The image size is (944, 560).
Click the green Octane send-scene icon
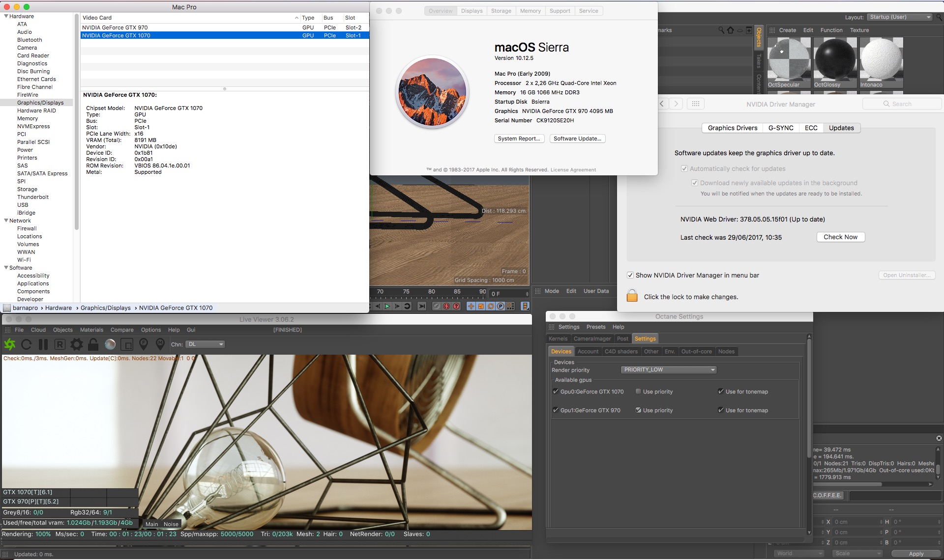click(x=10, y=344)
